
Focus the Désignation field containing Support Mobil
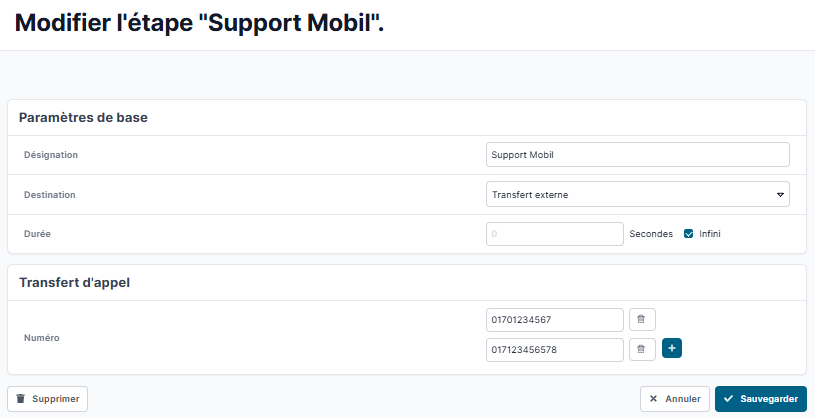(x=638, y=154)
